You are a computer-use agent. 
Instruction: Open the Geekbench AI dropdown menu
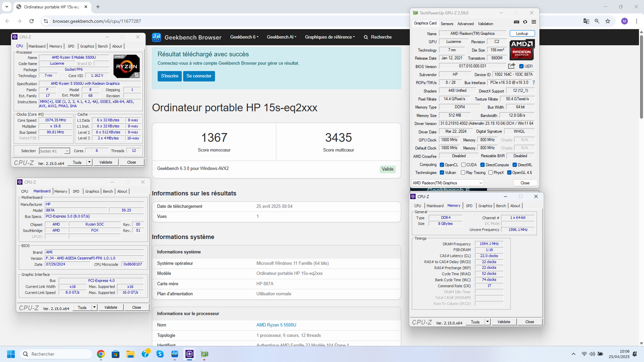282,37
